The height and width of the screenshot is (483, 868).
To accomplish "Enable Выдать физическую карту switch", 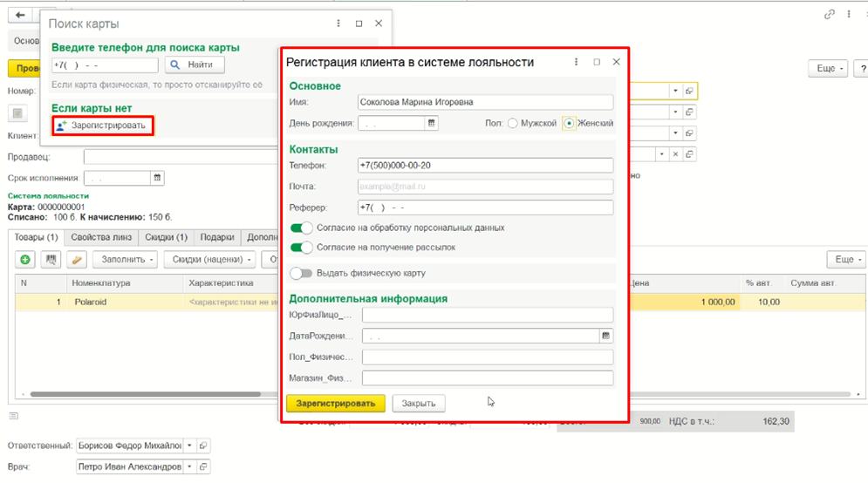I will 301,273.
